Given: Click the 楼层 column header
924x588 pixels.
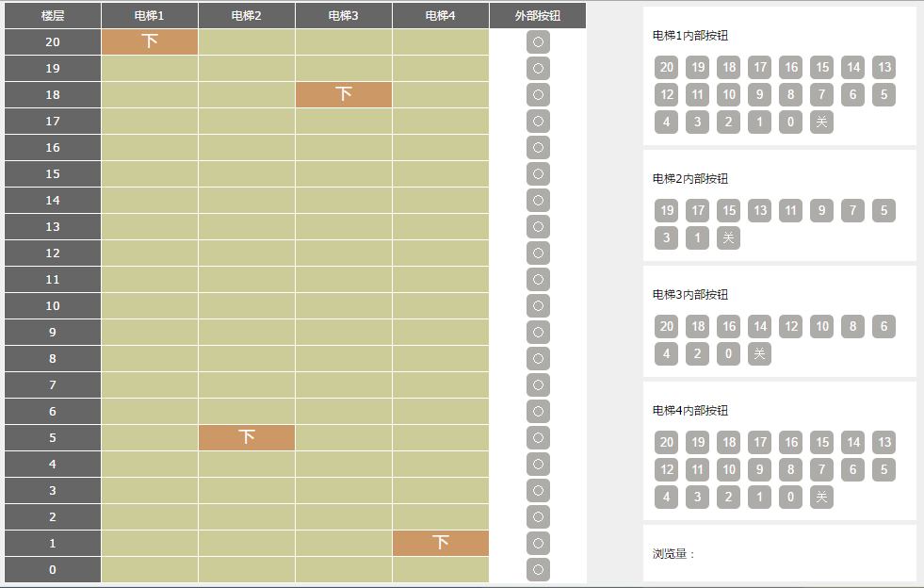Looking at the screenshot, I should coord(53,16).
